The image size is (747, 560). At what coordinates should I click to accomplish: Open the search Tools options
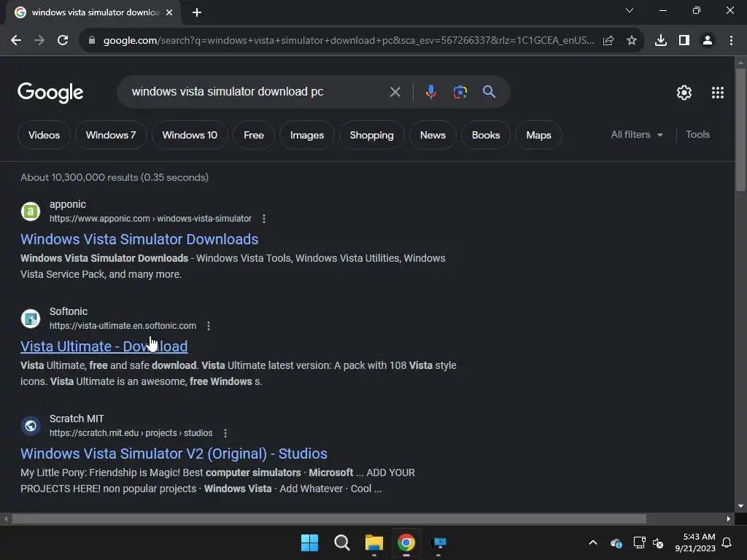(x=697, y=135)
